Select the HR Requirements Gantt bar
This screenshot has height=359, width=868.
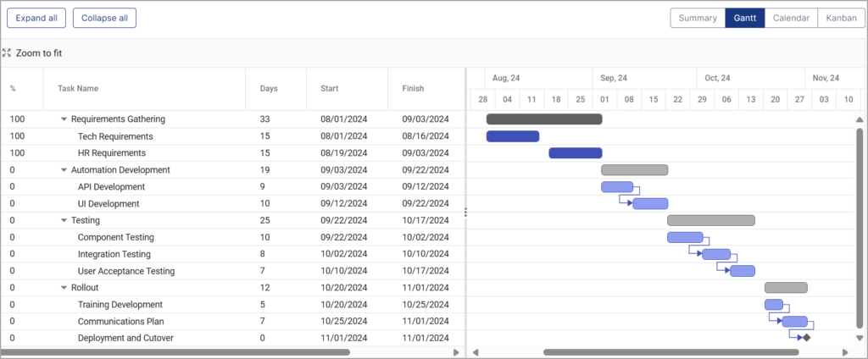tap(576, 153)
